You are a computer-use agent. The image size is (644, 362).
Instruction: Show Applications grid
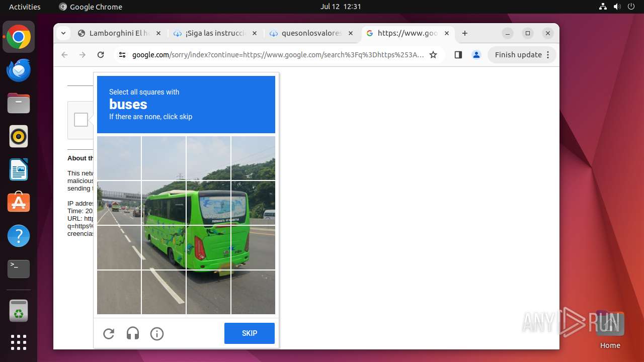click(x=19, y=342)
